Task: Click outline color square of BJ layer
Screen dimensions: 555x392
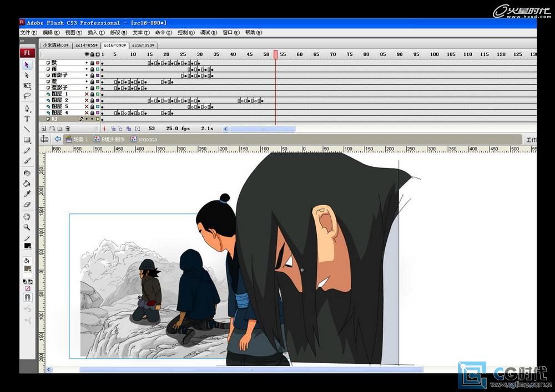Action: pyautogui.click(x=98, y=119)
